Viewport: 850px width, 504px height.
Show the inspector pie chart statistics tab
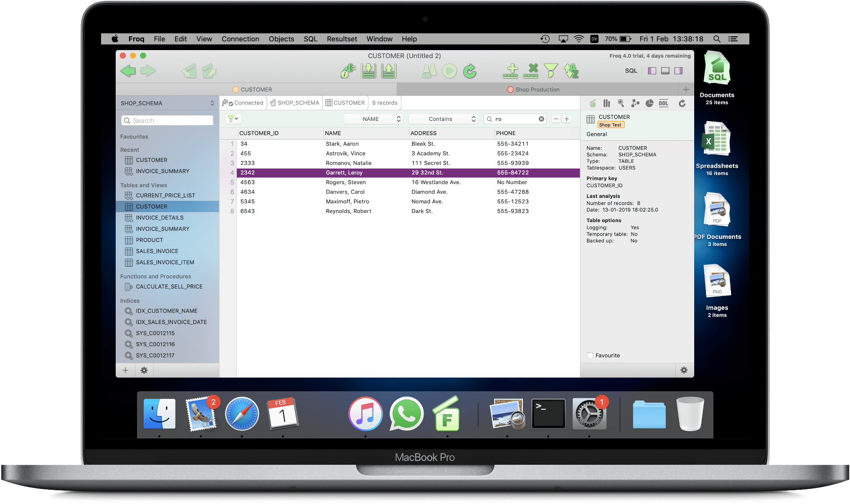(x=649, y=103)
